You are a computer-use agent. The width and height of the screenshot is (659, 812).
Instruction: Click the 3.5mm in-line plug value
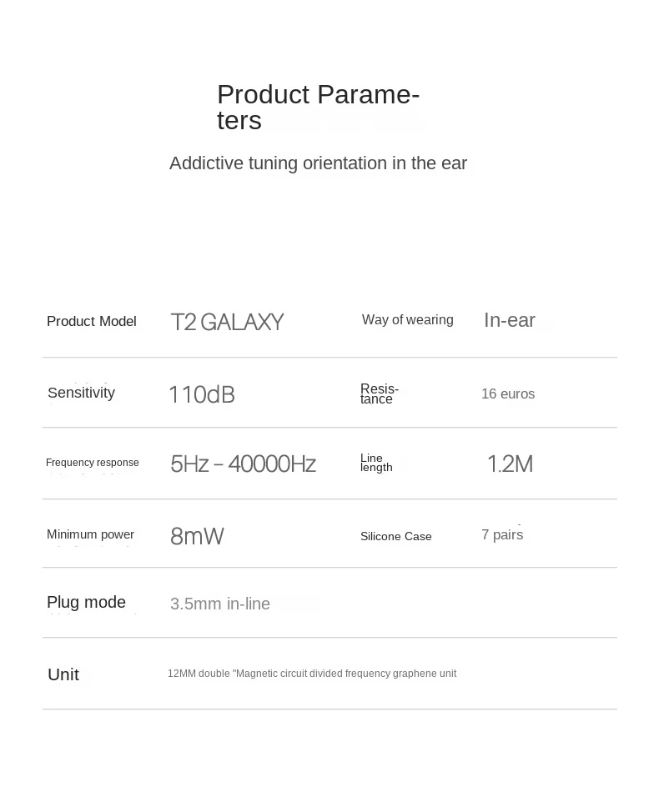(x=220, y=604)
